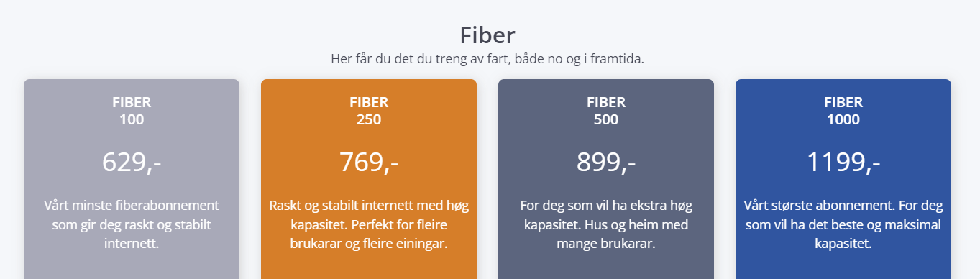Click the 1199,- price
This screenshot has height=279, width=980.
843,163
